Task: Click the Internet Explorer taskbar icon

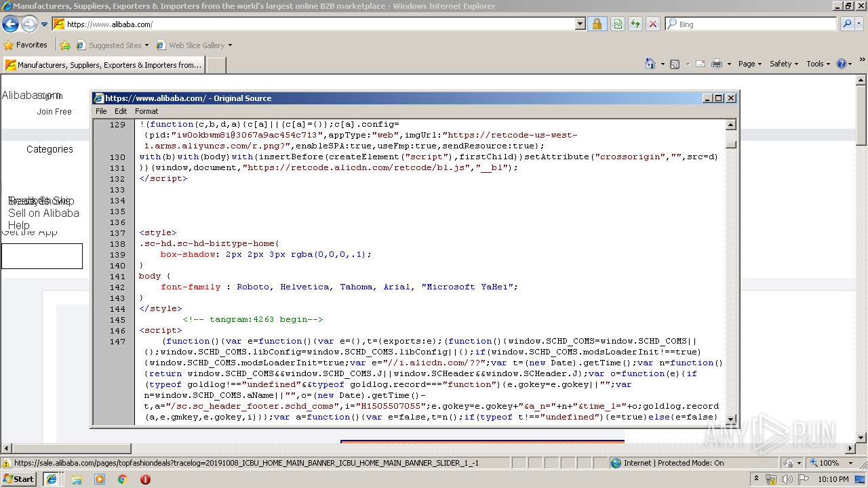Action: point(52,479)
